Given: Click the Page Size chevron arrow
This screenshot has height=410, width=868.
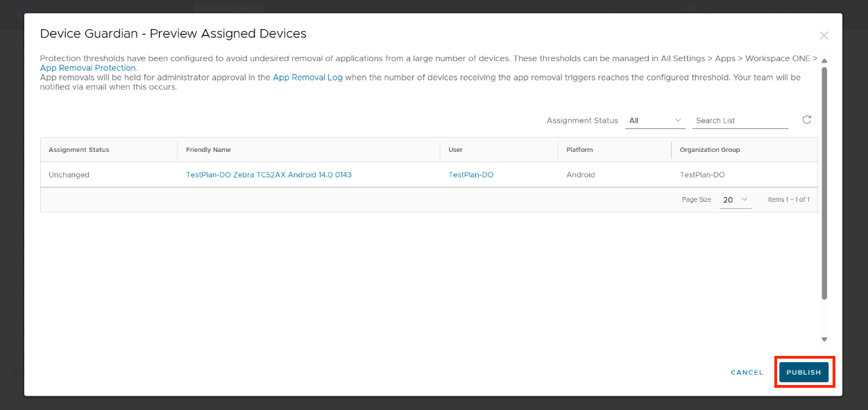Looking at the screenshot, I should click(x=745, y=200).
